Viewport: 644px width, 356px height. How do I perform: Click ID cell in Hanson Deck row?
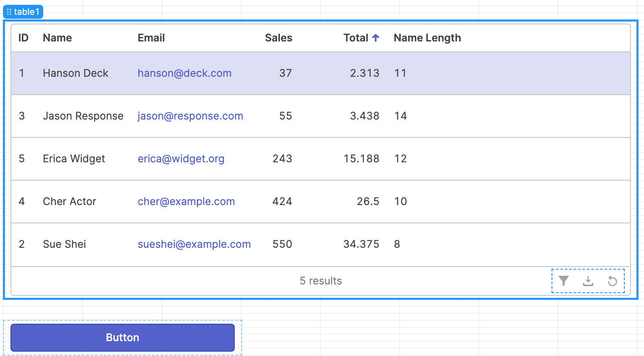tap(22, 73)
